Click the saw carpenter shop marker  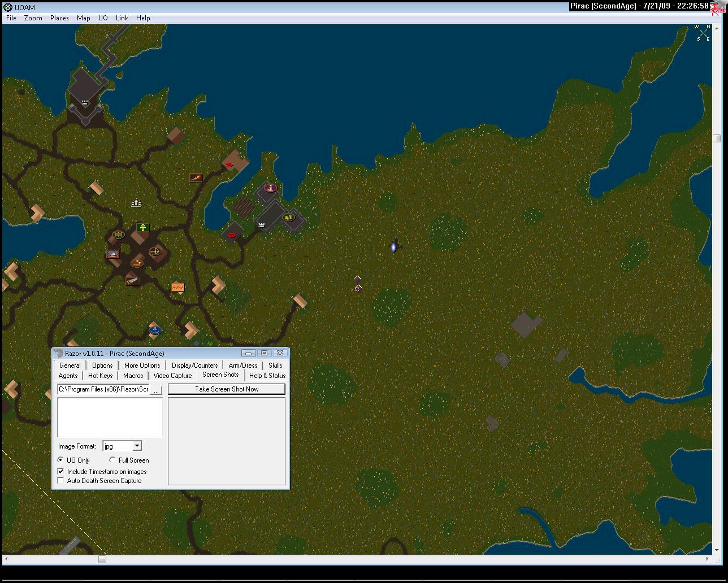[132, 280]
